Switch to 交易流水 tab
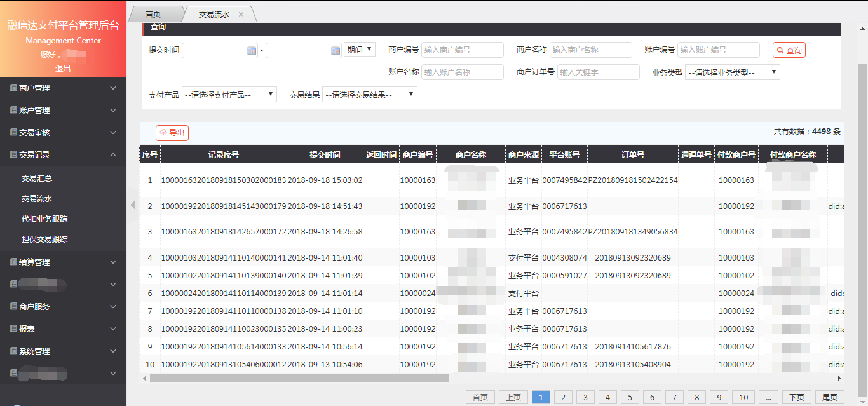The height and width of the screenshot is (406, 868). [214, 14]
